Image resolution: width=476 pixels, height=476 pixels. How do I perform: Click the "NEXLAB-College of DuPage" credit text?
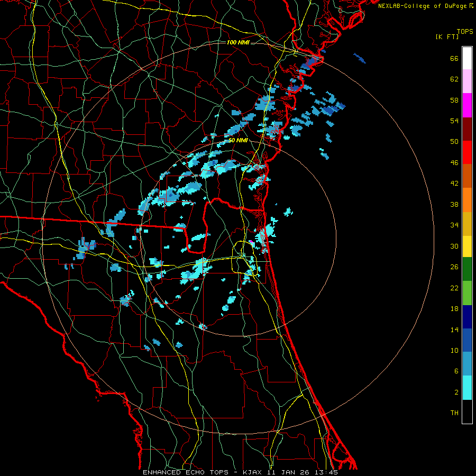[422, 6]
